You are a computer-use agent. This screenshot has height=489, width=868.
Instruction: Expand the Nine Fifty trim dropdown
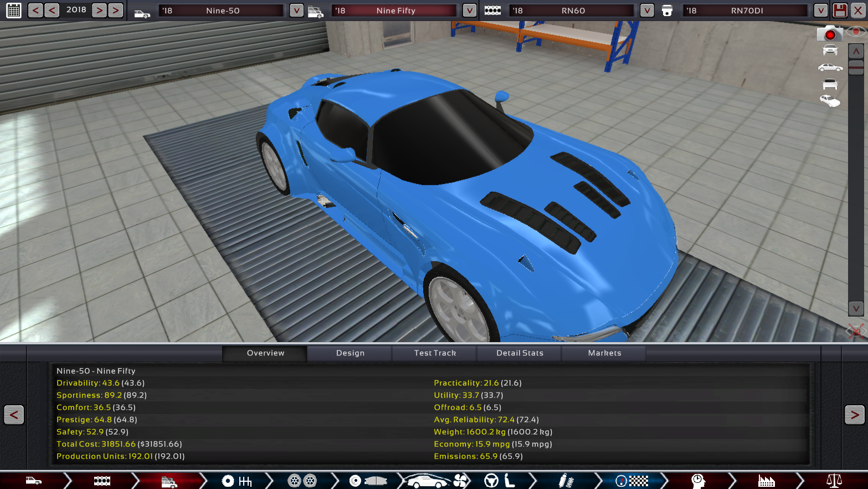[469, 11]
